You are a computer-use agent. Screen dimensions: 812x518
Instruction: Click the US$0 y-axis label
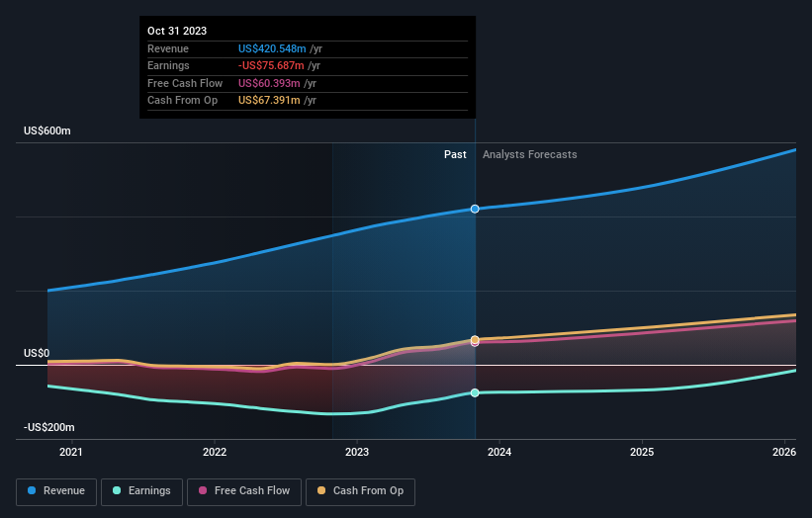pyautogui.click(x=37, y=354)
